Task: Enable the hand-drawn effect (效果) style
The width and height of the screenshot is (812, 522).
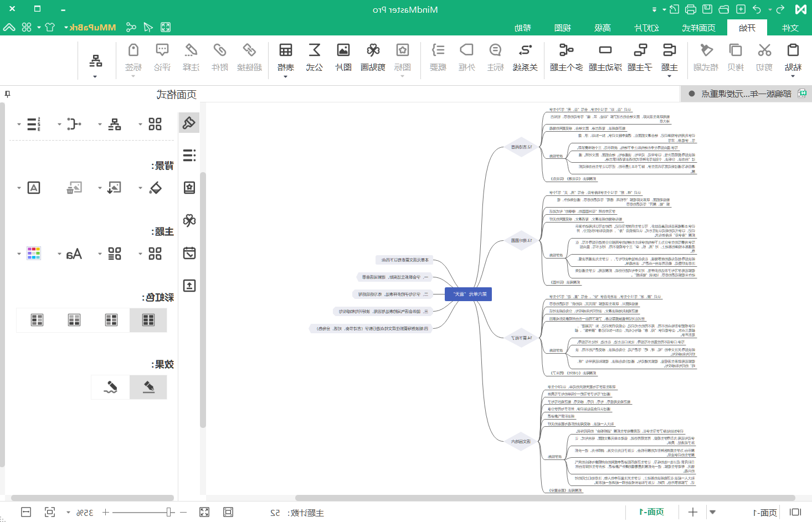Action: coord(111,387)
